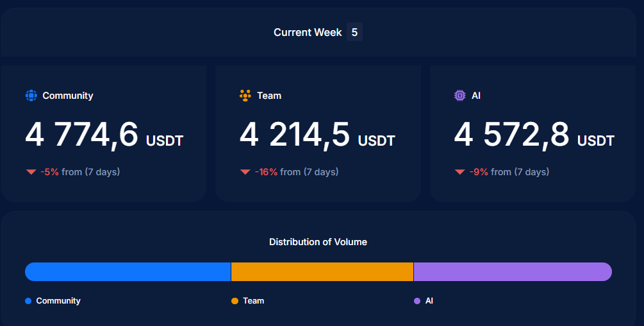Select the Current Week number 5 badge
Screen dimensions: 644x326
click(x=354, y=32)
